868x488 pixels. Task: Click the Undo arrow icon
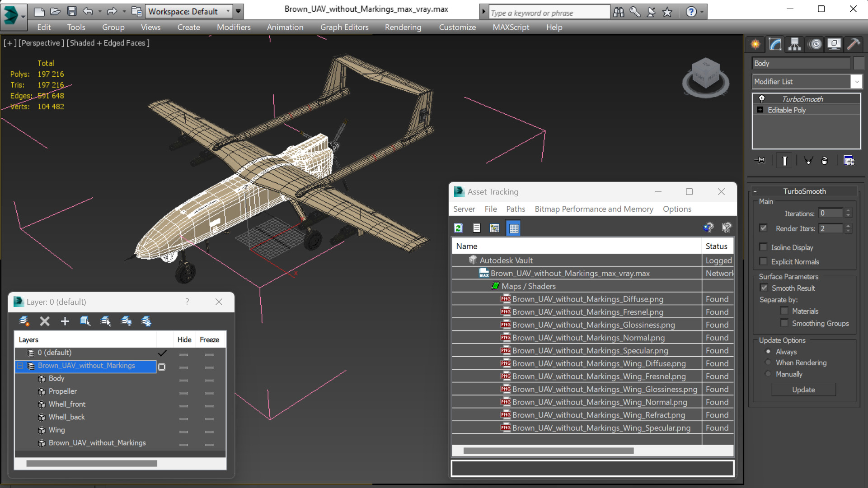(88, 11)
